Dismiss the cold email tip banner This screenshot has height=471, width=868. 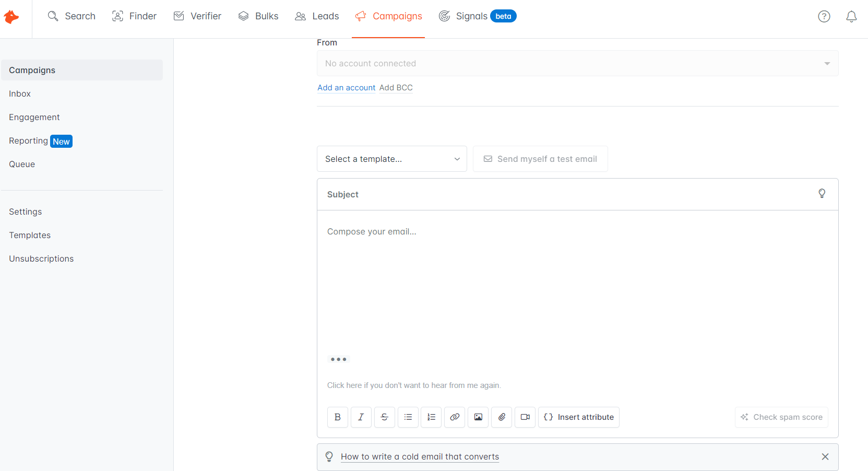click(x=825, y=457)
